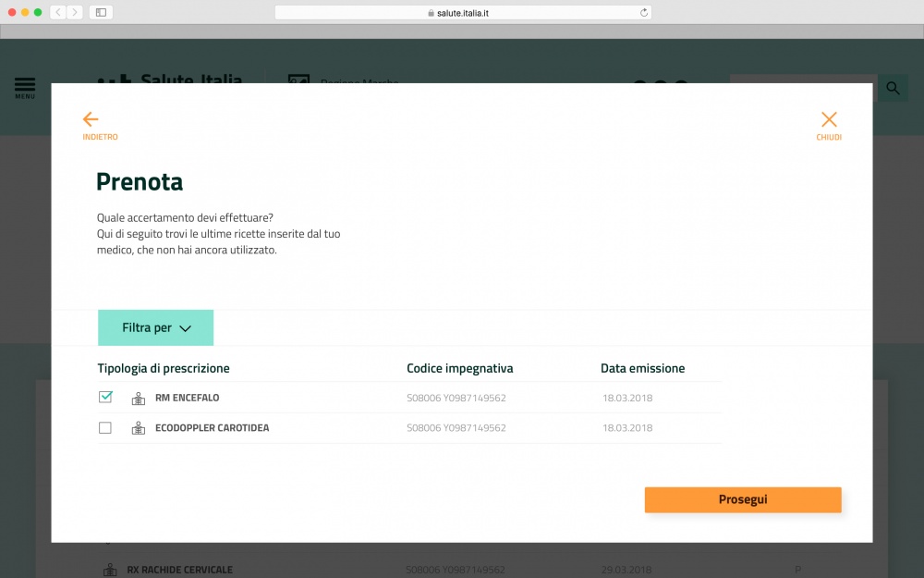Select the RM ENCEFALO row label
The height and width of the screenshot is (578, 924).
188,398
